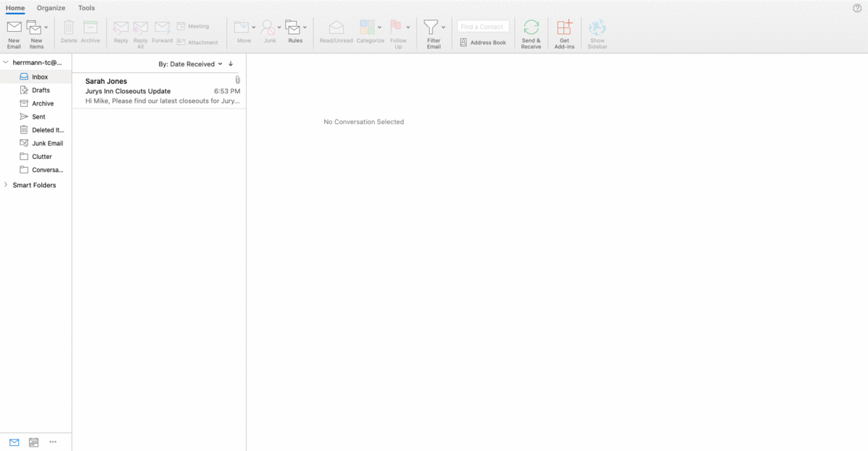Select the Drafts folder
This screenshot has width=868, height=451.
[x=36, y=90]
